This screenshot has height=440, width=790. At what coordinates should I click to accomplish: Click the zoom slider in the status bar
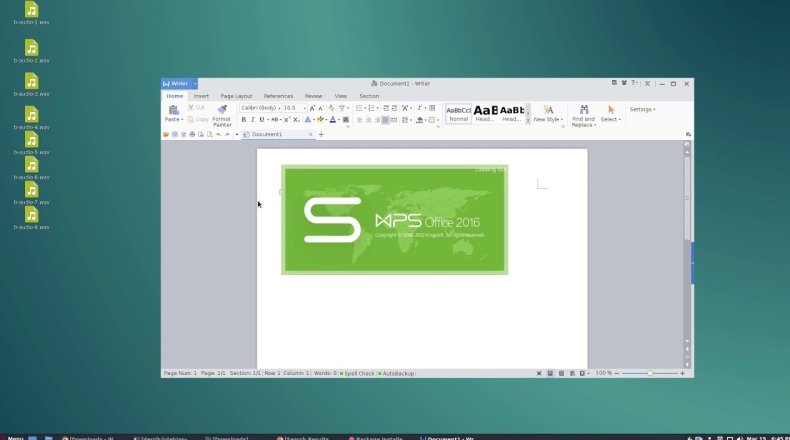point(650,373)
